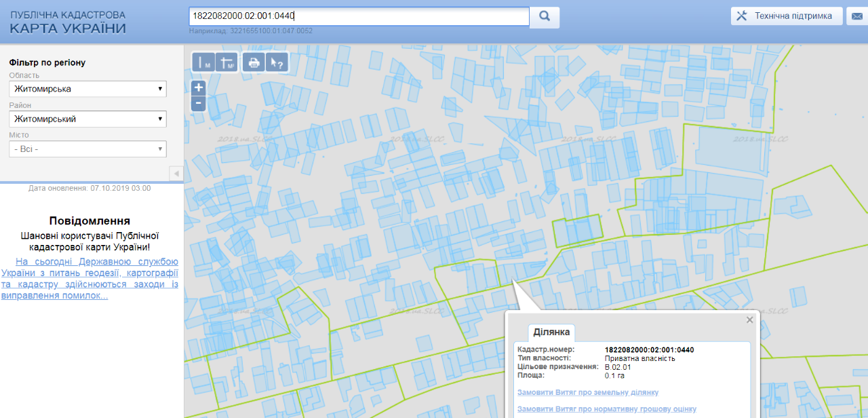Click the Фільтр по регіону heading
Image resolution: width=868 pixels, height=418 pixels.
(47, 62)
